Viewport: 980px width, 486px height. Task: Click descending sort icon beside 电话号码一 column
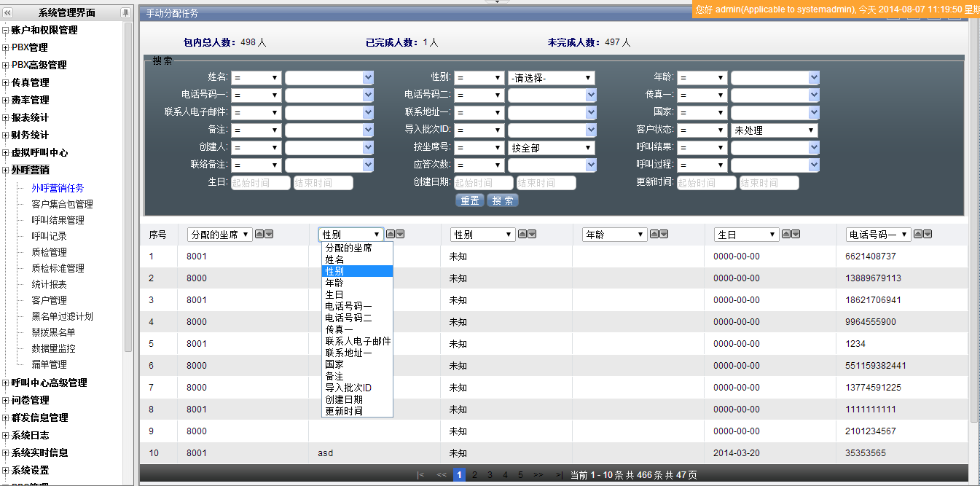[928, 235]
